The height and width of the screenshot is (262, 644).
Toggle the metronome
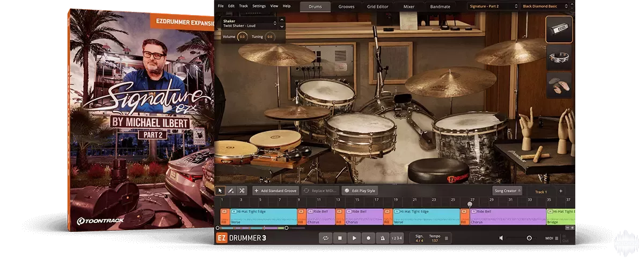pyautogui.click(x=383, y=238)
